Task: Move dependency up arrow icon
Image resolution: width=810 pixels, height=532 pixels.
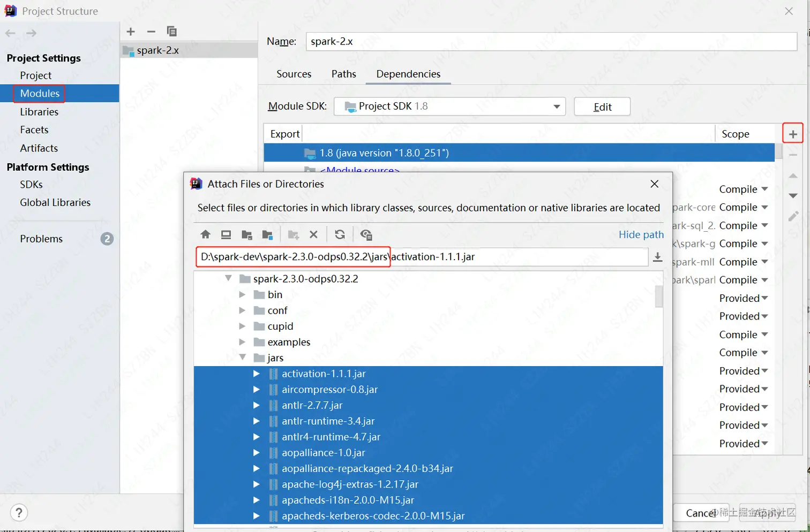Action: click(793, 176)
